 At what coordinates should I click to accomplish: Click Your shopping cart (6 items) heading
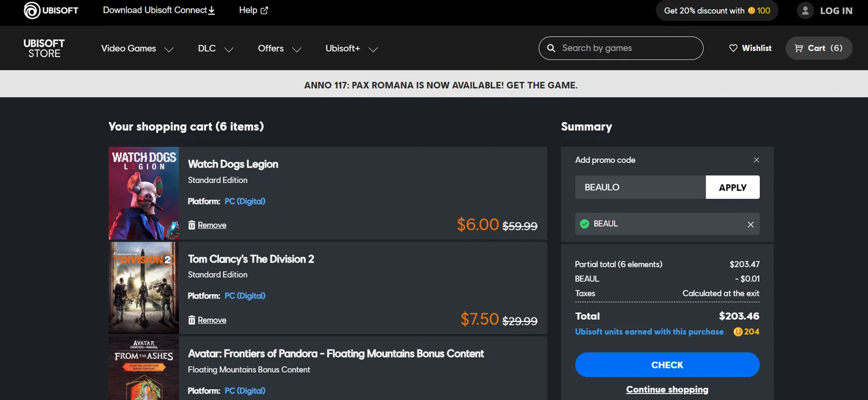click(186, 127)
